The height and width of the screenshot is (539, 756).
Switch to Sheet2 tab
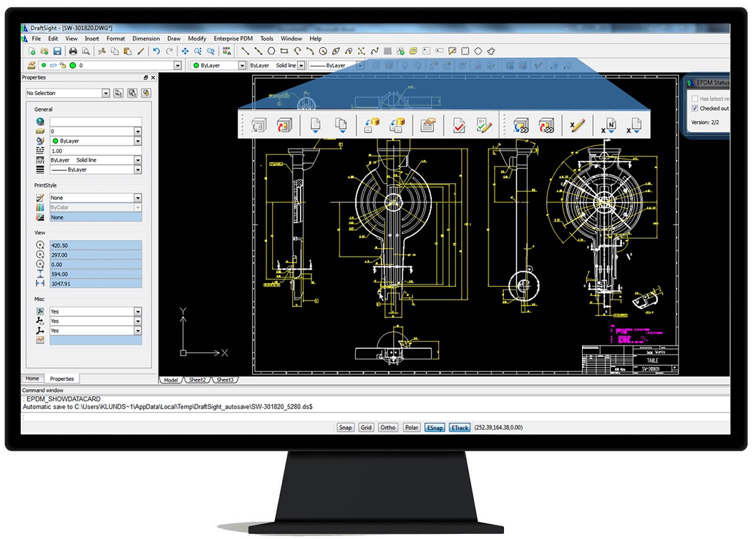point(197,380)
